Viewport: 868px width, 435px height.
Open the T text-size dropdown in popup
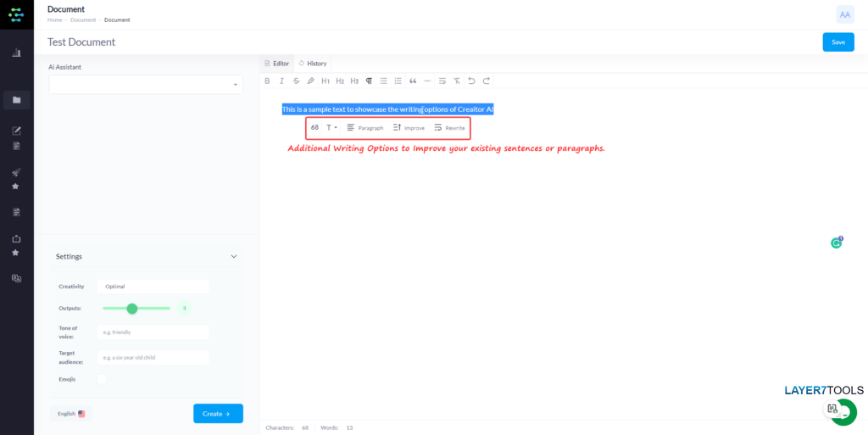[331, 128]
